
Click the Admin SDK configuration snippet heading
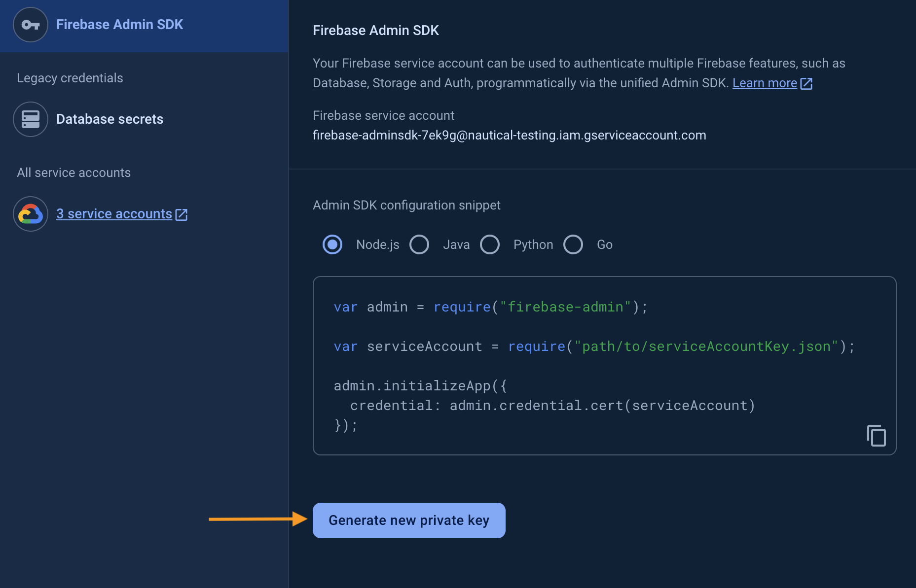pos(406,205)
